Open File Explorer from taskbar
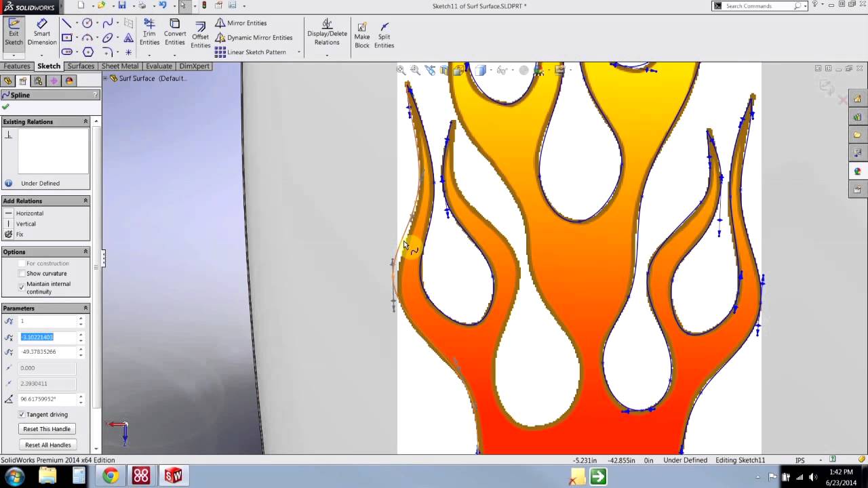The image size is (868, 488). (47, 476)
